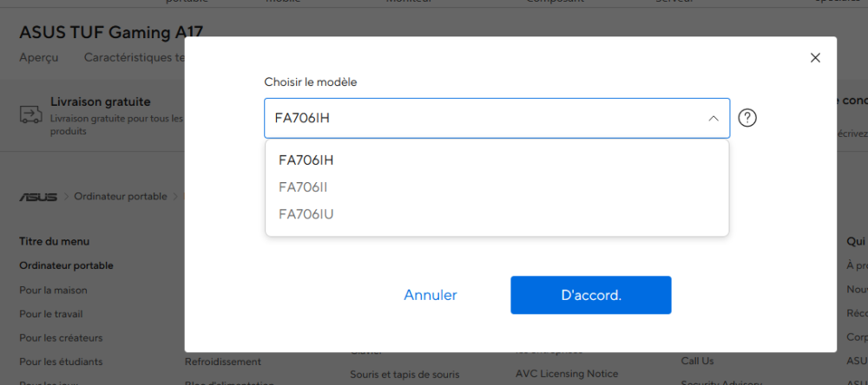Click the ASUS logo in breadcrumb
868x385 pixels.
(38, 197)
